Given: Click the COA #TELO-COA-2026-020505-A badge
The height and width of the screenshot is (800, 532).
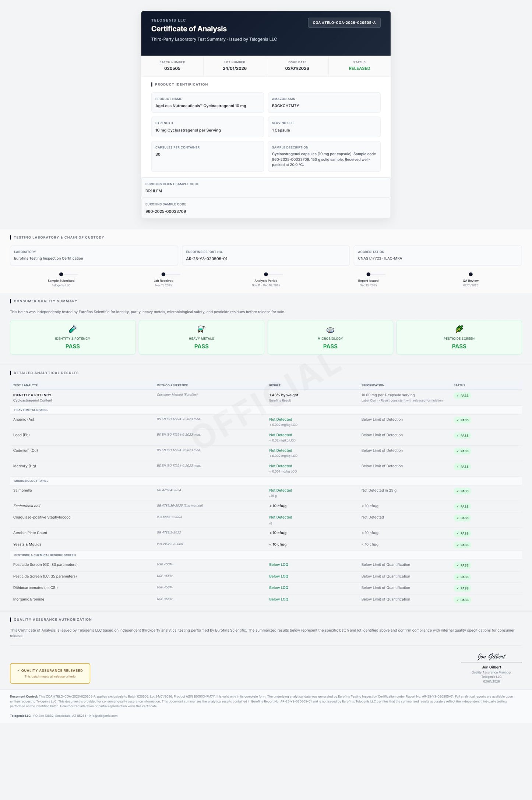Looking at the screenshot, I should [x=344, y=22].
